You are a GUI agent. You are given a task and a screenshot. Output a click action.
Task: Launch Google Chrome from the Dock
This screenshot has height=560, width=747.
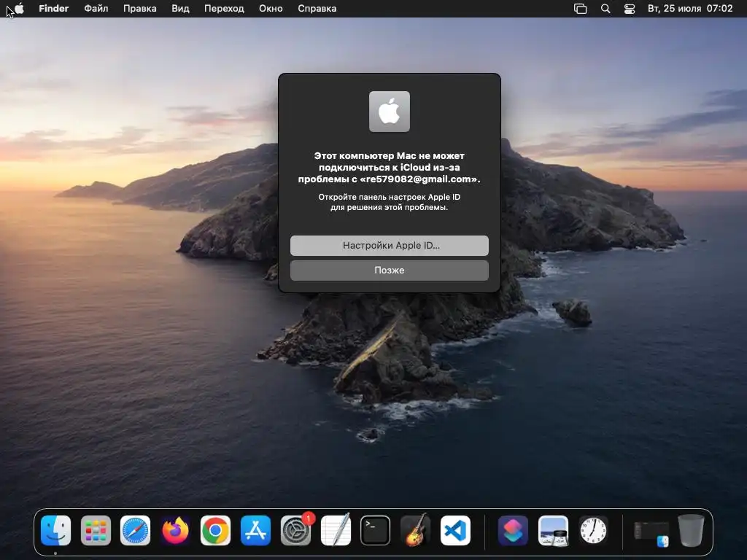click(x=215, y=530)
